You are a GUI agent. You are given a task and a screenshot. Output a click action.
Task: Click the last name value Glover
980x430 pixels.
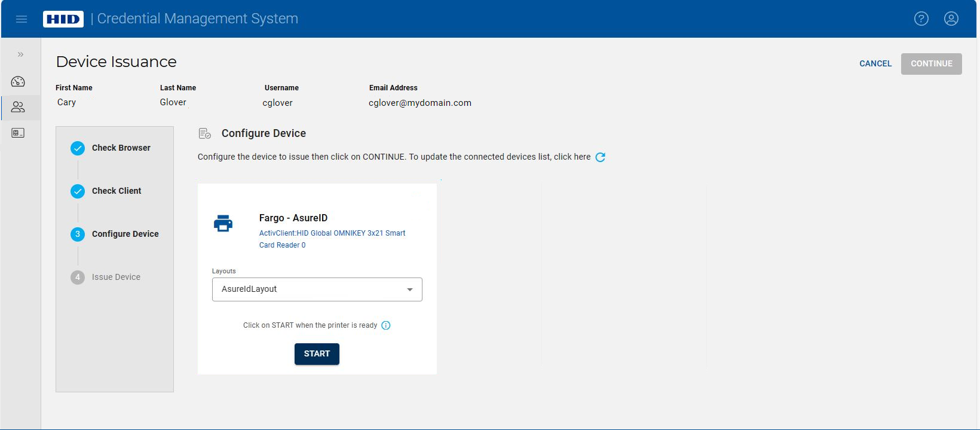tap(173, 102)
